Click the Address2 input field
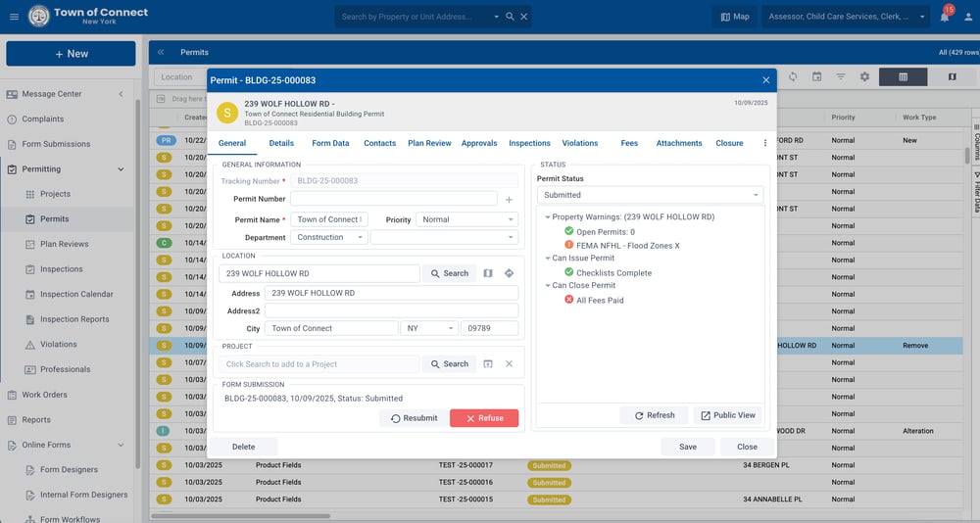Screen dimensions: 980x523 click(391, 310)
